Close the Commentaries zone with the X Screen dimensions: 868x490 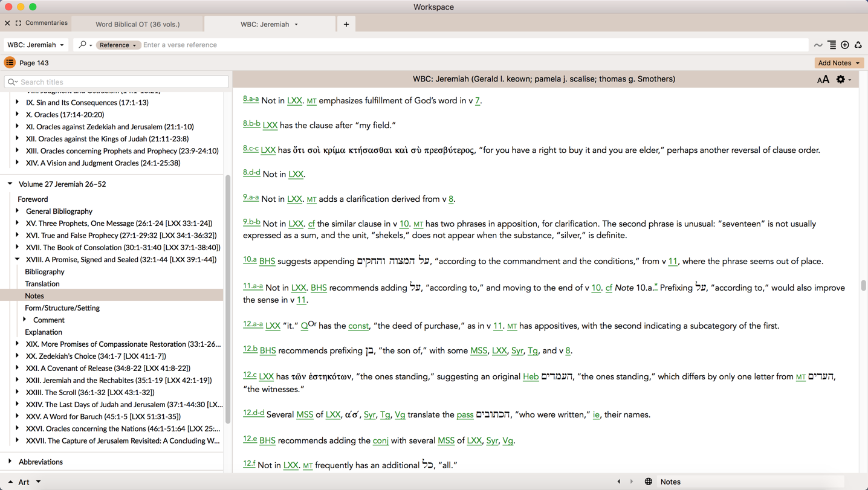click(7, 23)
